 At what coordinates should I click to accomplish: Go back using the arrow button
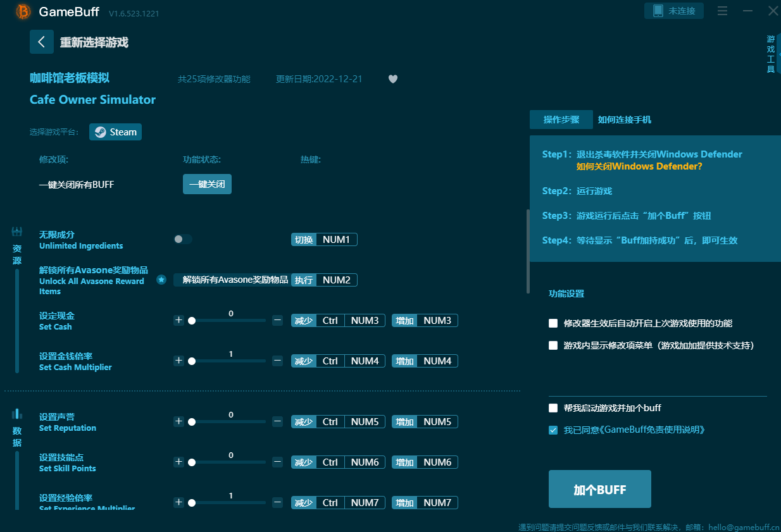[42, 42]
